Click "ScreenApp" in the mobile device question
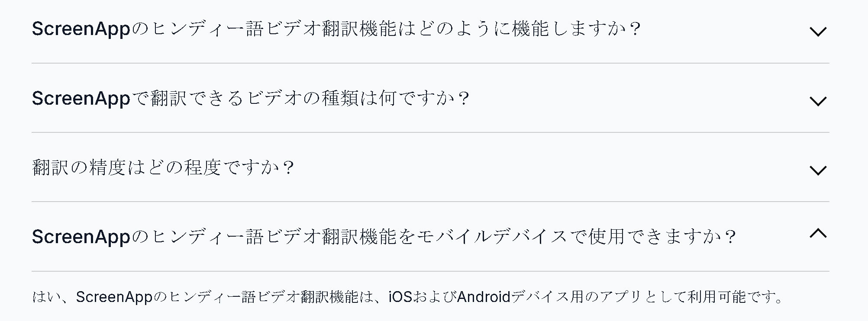868x321 pixels. click(x=81, y=237)
